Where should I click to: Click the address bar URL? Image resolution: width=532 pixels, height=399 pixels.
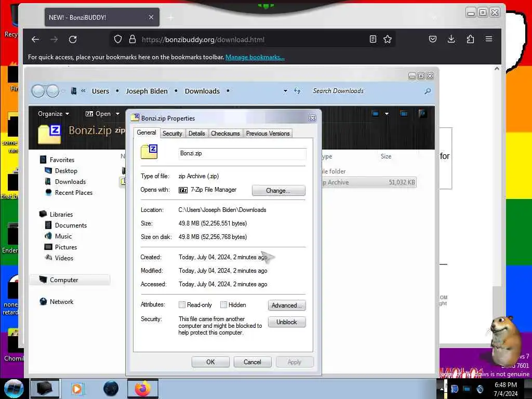(203, 39)
